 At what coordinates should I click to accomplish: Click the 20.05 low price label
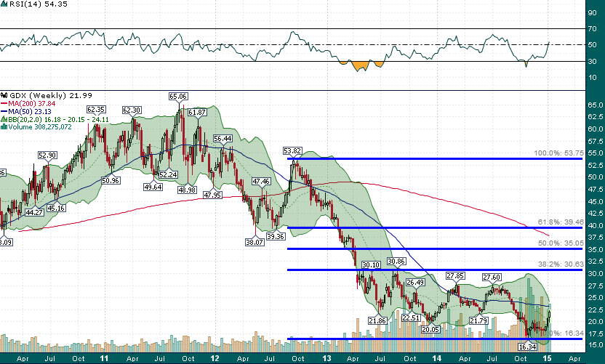click(430, 329)
